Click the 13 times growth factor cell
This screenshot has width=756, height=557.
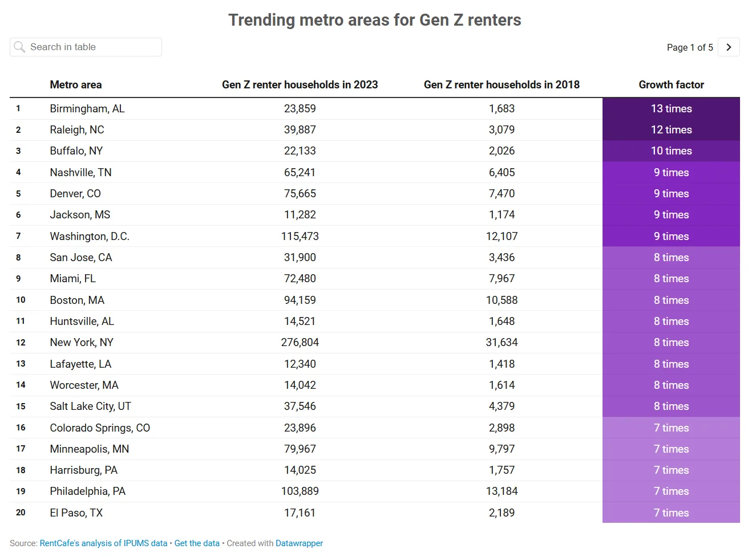tap(671, 108)
